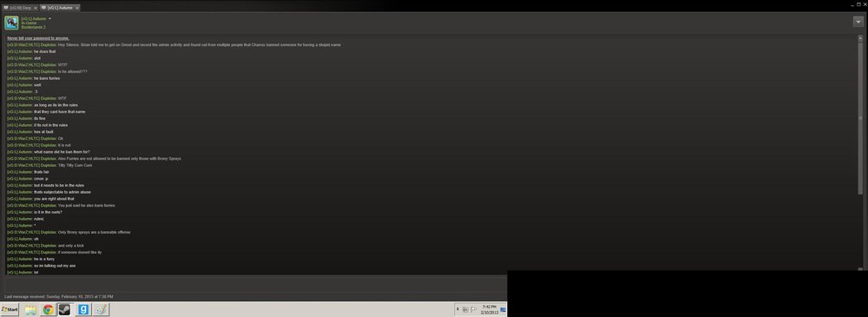Click the chat scrollbar up arrow
The image size is (868, 317).
(860, 37)
